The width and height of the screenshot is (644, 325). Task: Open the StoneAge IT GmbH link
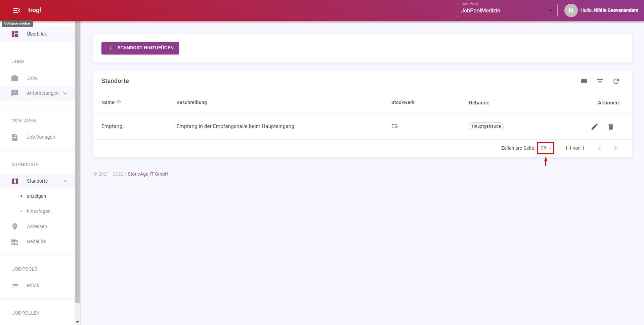click(x=148, y=174)
